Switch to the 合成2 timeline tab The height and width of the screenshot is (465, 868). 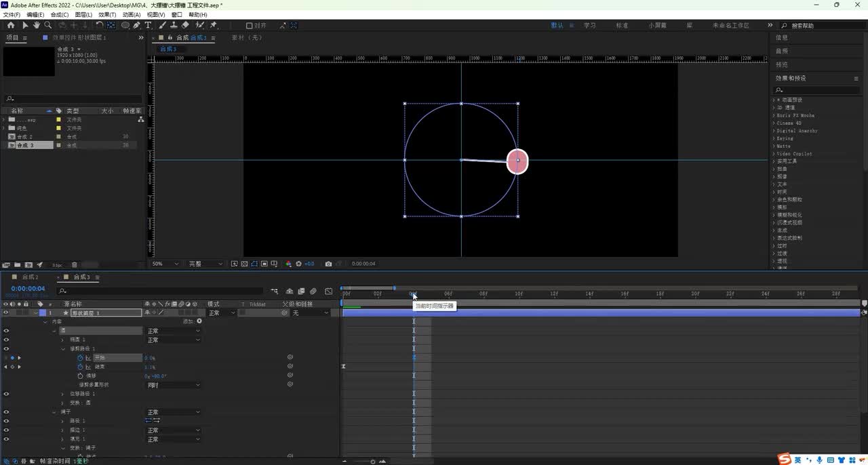[x=30, y=277]
